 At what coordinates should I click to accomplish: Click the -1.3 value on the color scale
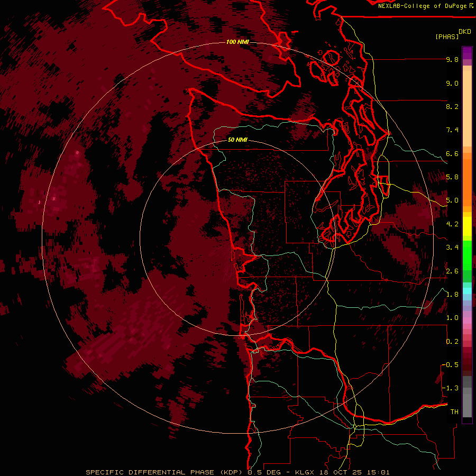coord(450,388)
